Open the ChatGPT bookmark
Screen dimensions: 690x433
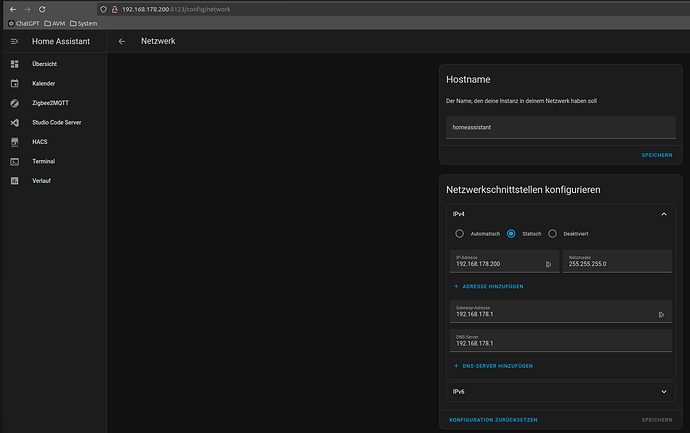(x=24, y=23)
